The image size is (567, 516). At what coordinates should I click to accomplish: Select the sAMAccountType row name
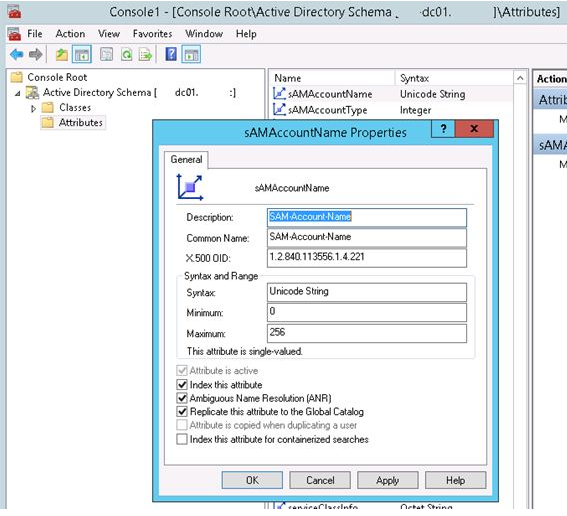328,110
